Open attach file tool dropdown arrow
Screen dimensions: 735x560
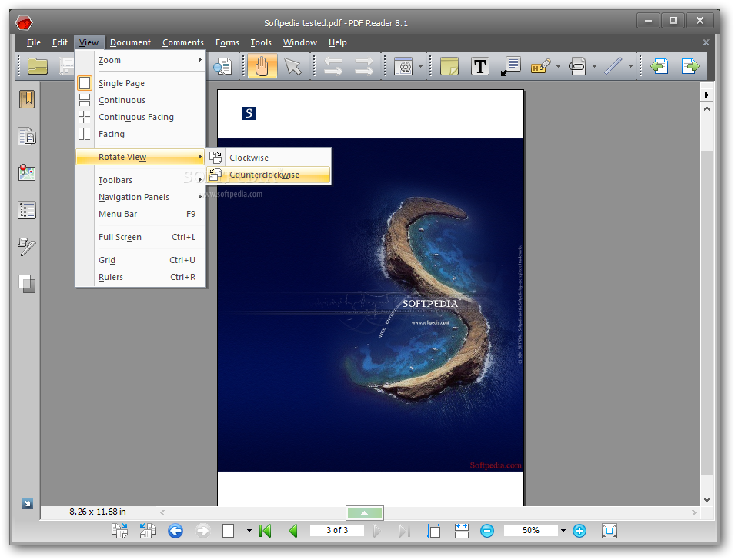point(594,67)
